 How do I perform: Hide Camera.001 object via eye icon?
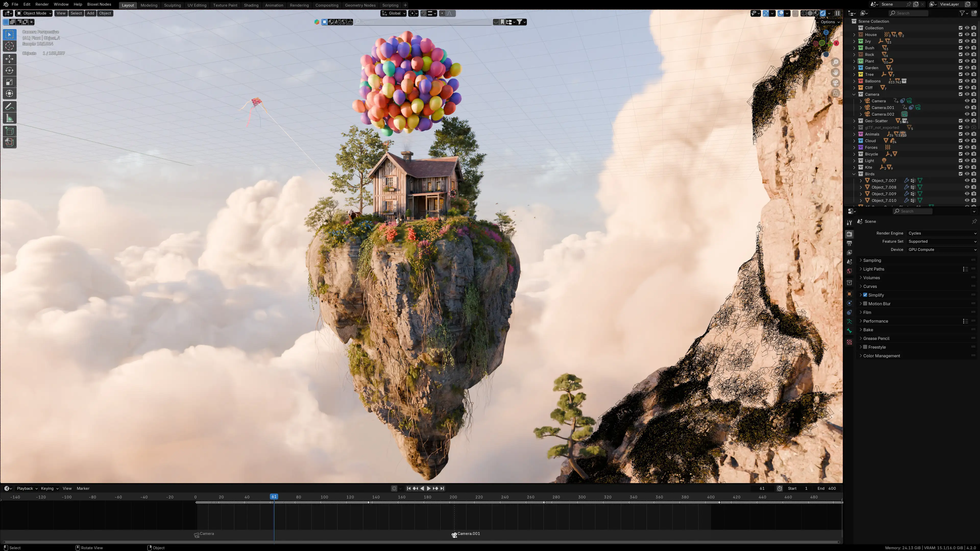967,108
